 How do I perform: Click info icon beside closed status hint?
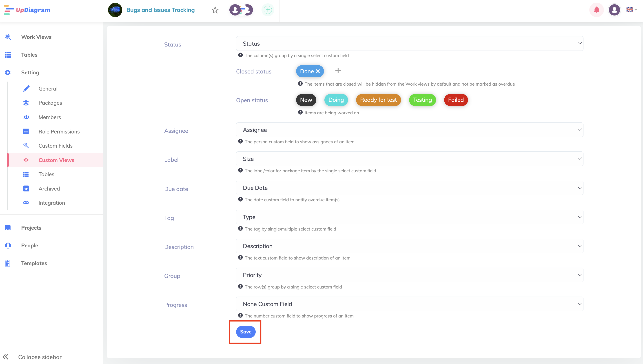pyautogui.click(x=300, y=84)
